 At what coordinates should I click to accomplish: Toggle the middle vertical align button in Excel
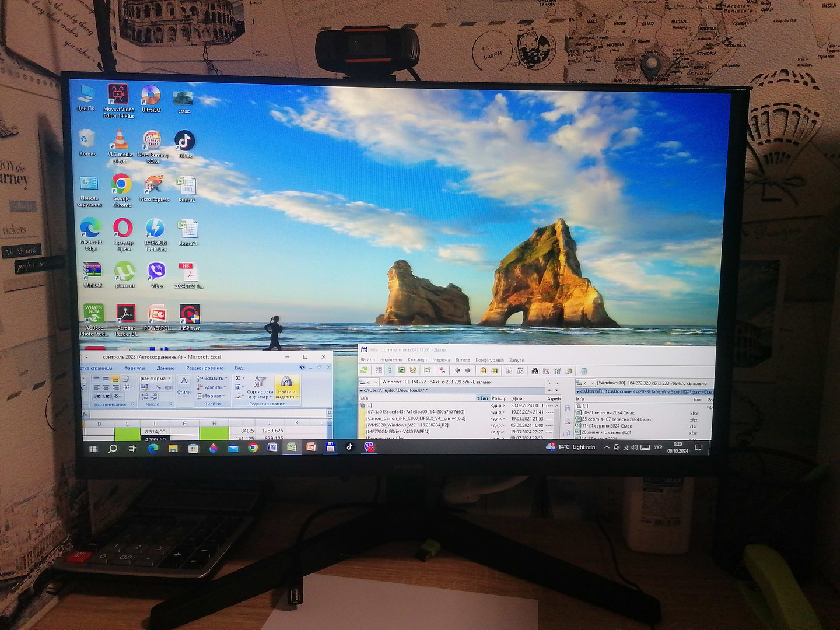tap(106, 379)
